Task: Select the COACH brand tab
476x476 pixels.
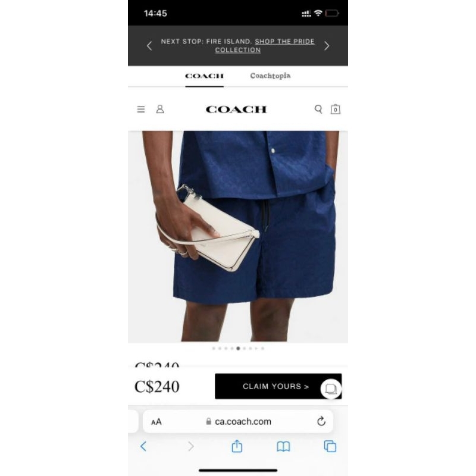Action: [204, 76]
